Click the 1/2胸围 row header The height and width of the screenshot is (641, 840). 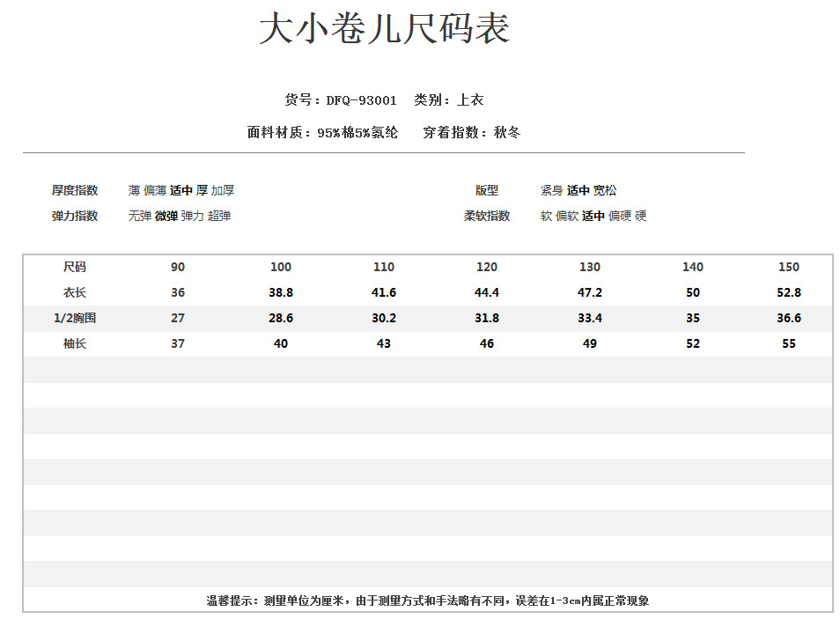tap(75, 318)
